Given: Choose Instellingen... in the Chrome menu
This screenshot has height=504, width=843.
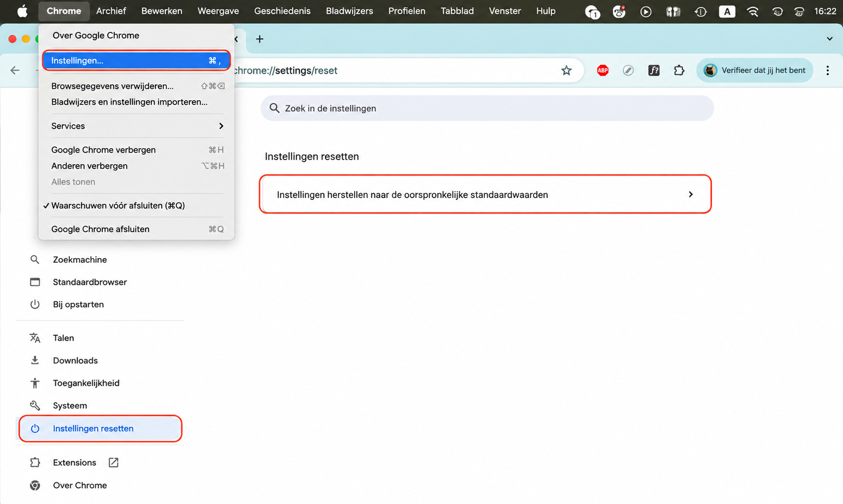Looking at the screenshot, I should pos(136,60).
